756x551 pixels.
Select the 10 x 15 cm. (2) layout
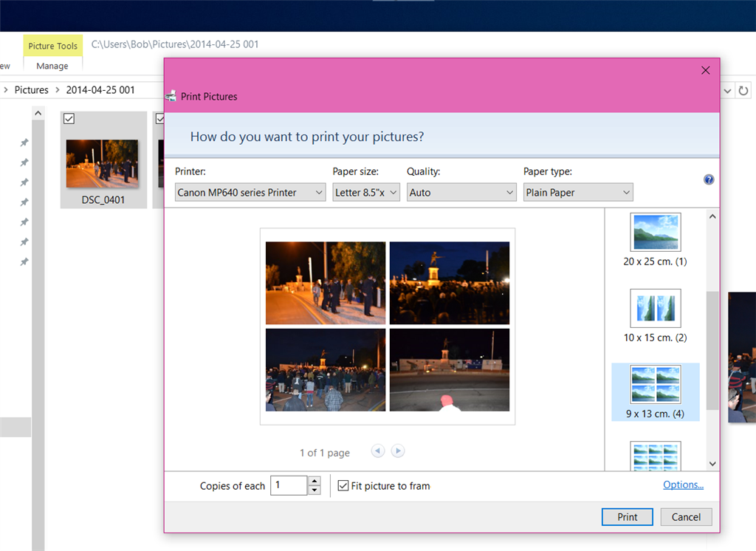click(x=656, y=316)
